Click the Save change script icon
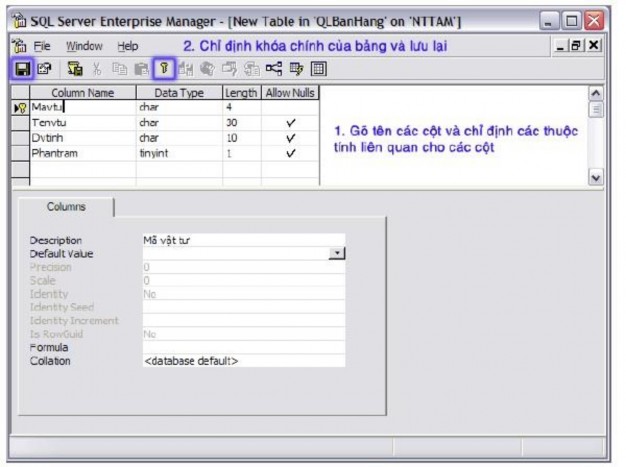This screenshot has height=467, width=626. (x=74, y=69)
